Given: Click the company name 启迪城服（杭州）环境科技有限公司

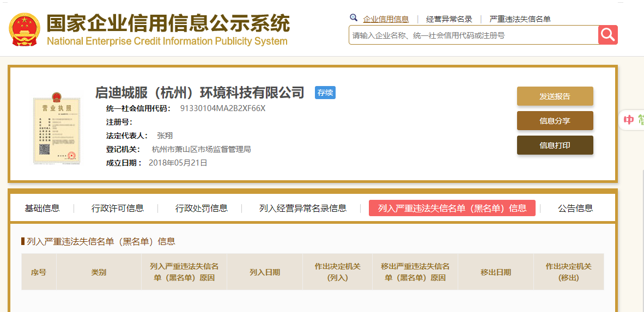Looking at the screenshot, I should [199, 93].
